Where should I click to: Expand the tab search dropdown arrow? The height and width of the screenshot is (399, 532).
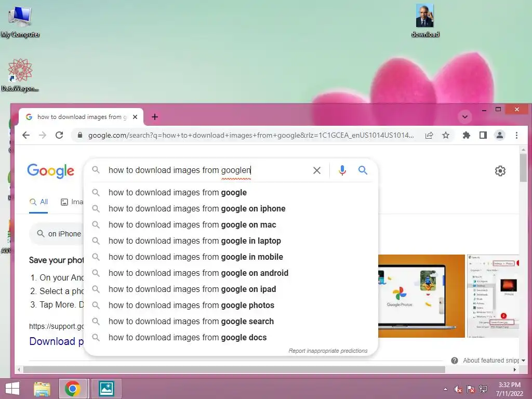click(x=465, y=117)
